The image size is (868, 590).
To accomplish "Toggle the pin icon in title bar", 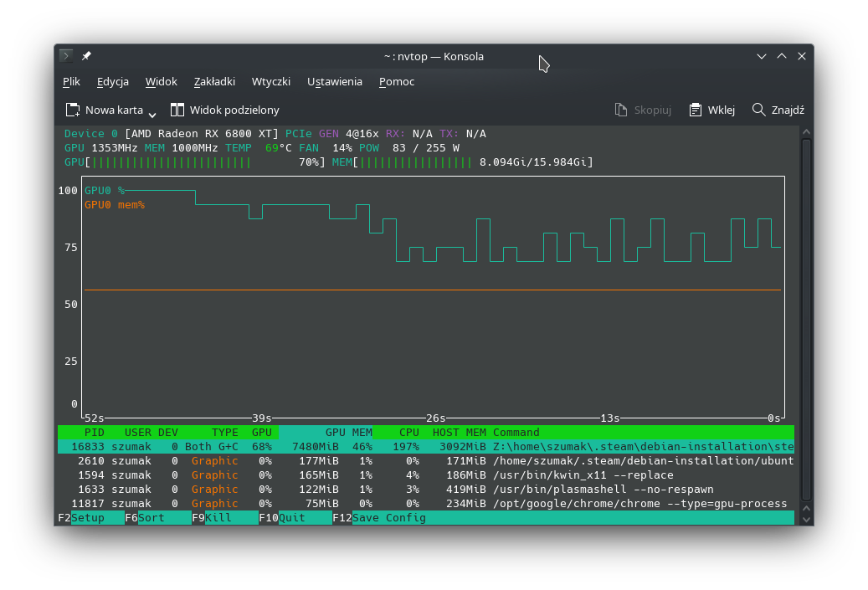I will (86, 56).
